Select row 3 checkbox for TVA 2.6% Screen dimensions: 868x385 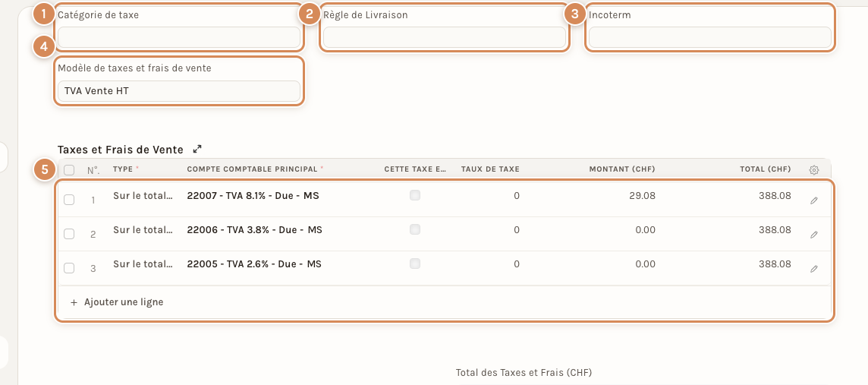coord(69,268)
